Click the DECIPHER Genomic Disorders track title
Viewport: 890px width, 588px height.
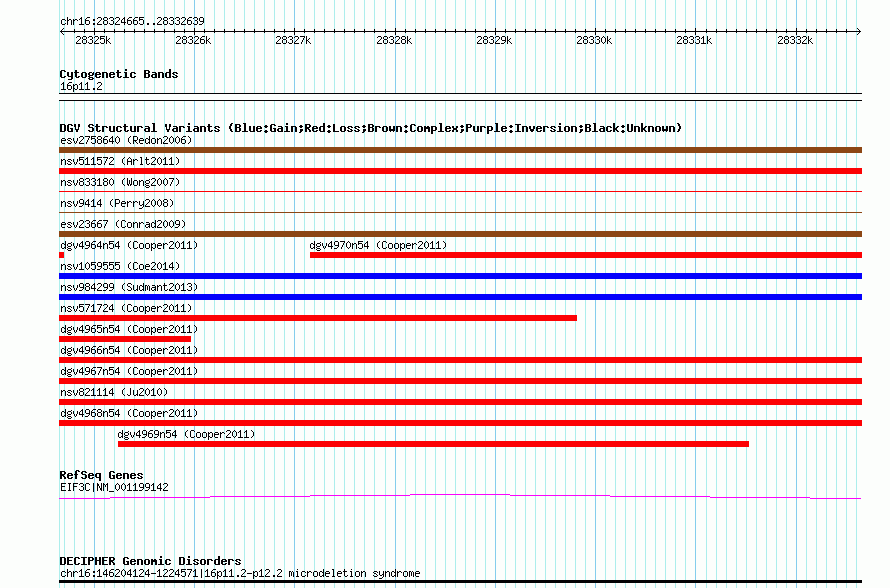pyautogui.click(x=150, y=561)
